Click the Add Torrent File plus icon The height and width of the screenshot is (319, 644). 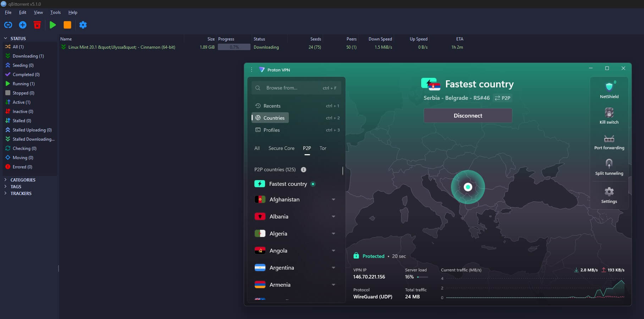[23, 25]
